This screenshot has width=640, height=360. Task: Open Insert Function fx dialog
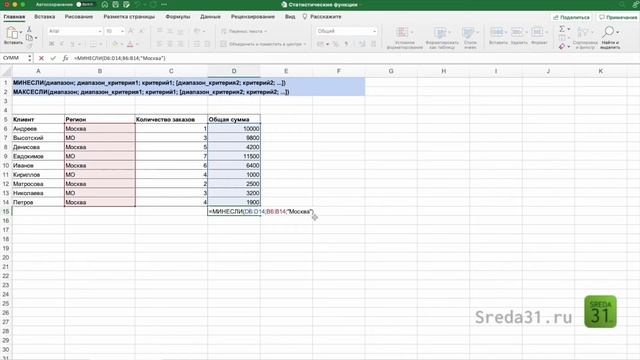65,58
